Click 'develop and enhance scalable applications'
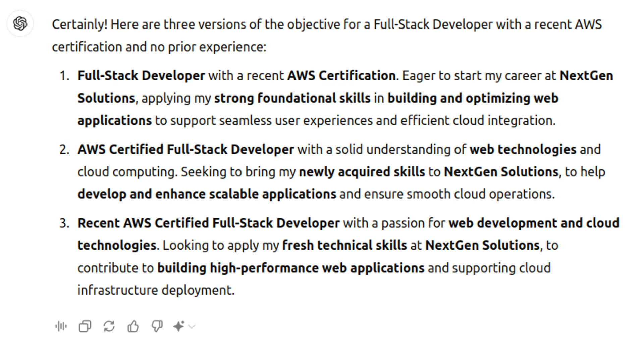 pyautogui.click(x=207, y=194)
